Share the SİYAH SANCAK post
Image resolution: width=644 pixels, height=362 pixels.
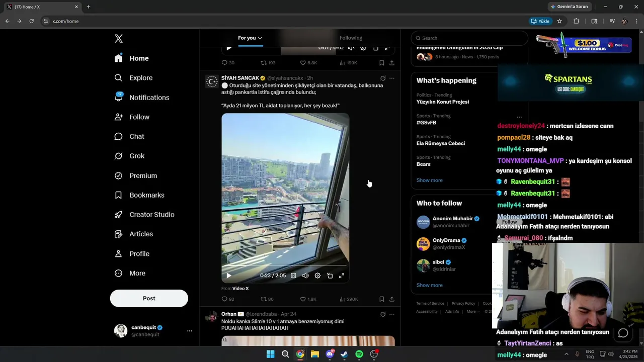[x=392, y=299]
